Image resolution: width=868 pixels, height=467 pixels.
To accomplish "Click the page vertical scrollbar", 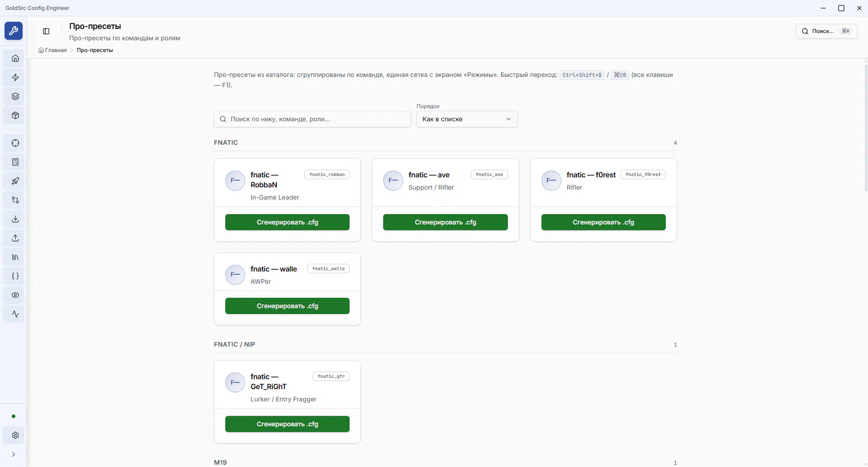I will click(866, 128).
